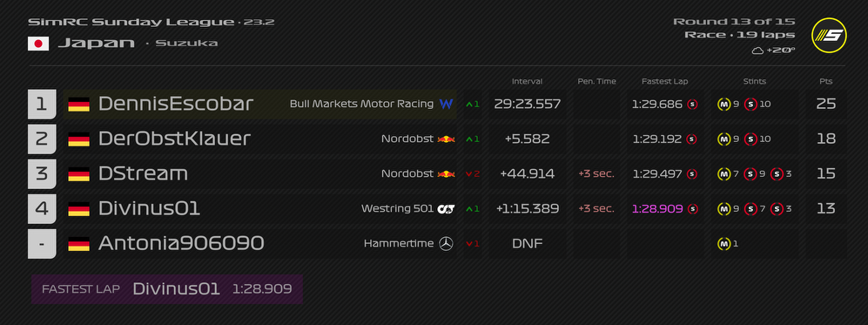Click the red down arrow for DStream

469,174
